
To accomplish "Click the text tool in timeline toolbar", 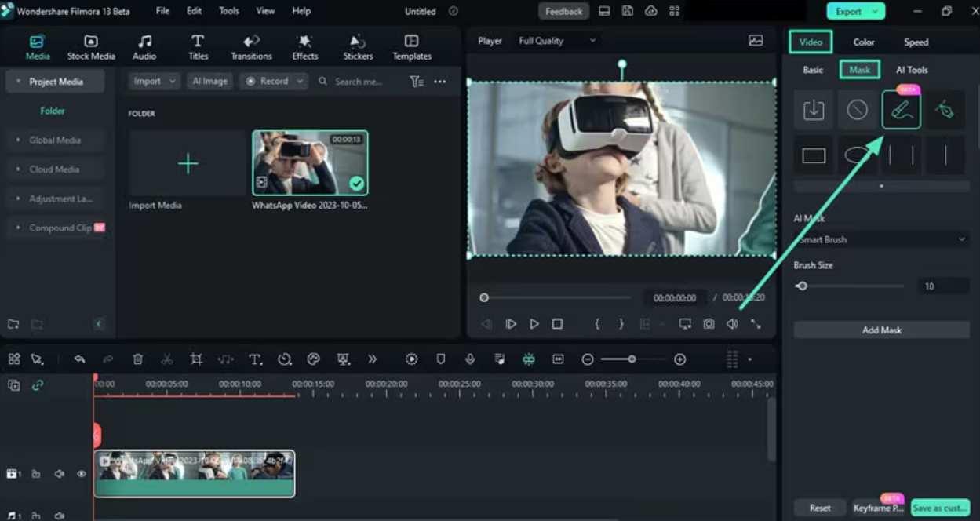I will 255,359.
